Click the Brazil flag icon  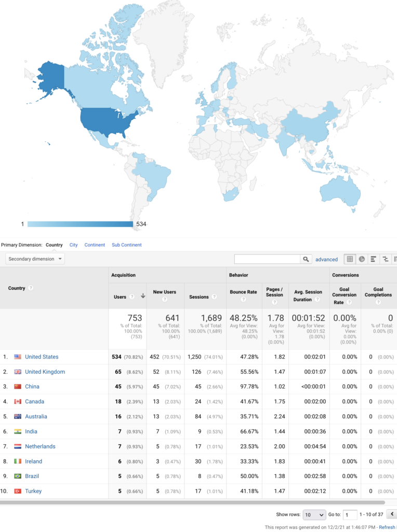click(x=18, y=476)
